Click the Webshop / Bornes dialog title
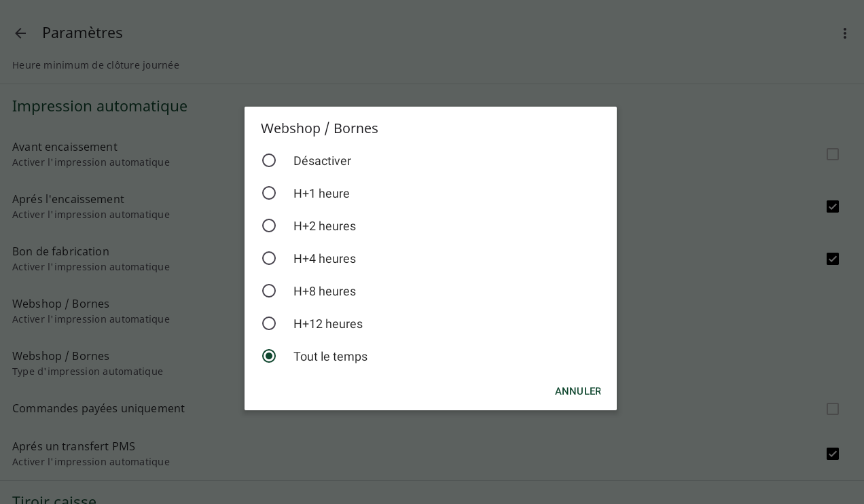 pyautogui.click(x=319, y=128)
